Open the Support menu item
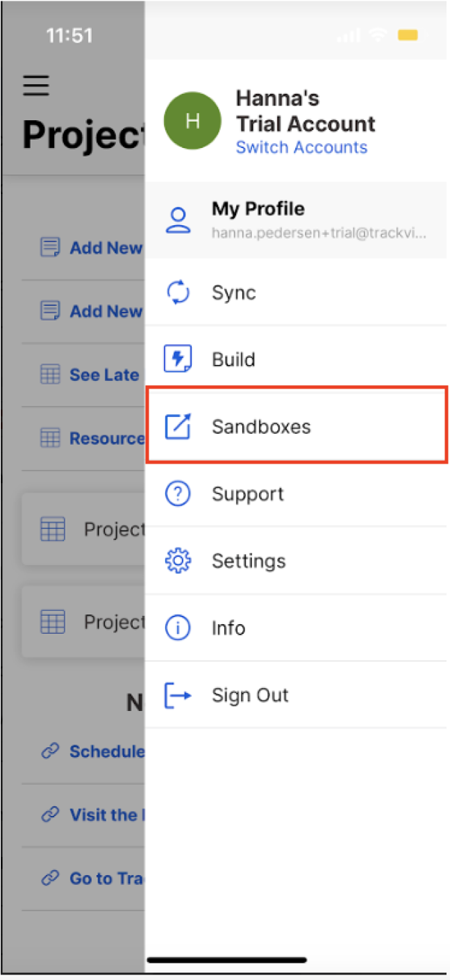Viewport: 450px width, 980px height. [x=247, y=493]
